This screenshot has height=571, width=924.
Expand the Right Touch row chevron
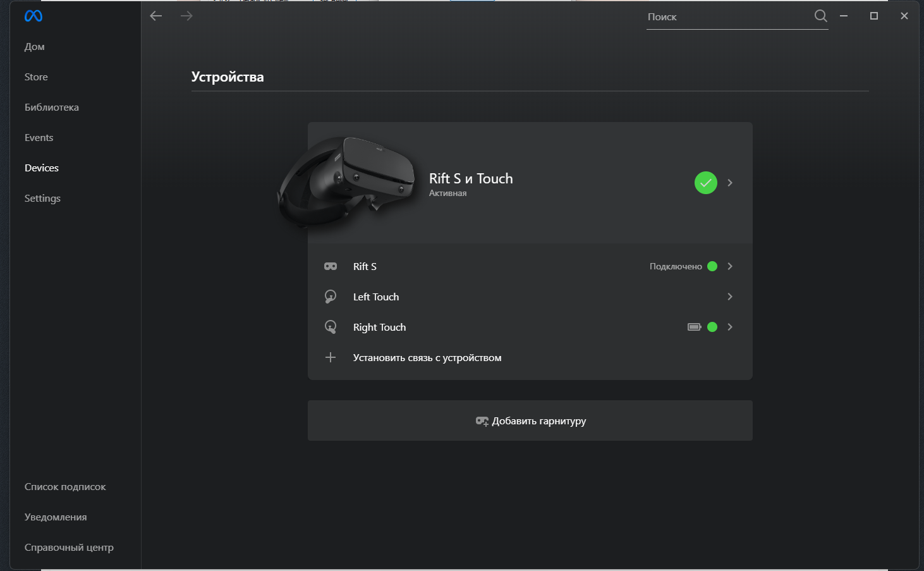pyautogui.click(x=730, y=327)
